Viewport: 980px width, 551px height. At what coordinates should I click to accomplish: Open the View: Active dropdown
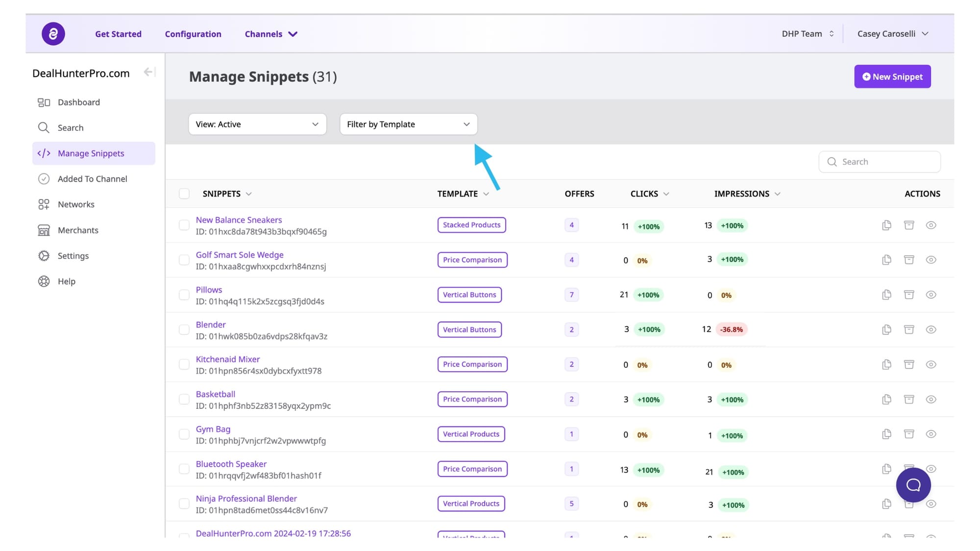coord(257,124)
